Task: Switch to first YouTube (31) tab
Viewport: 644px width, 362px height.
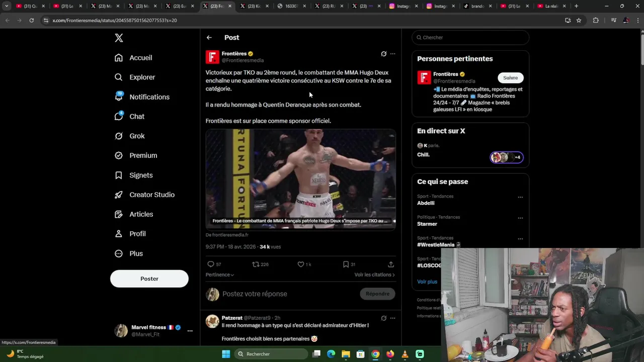Action: pos(29,6)
